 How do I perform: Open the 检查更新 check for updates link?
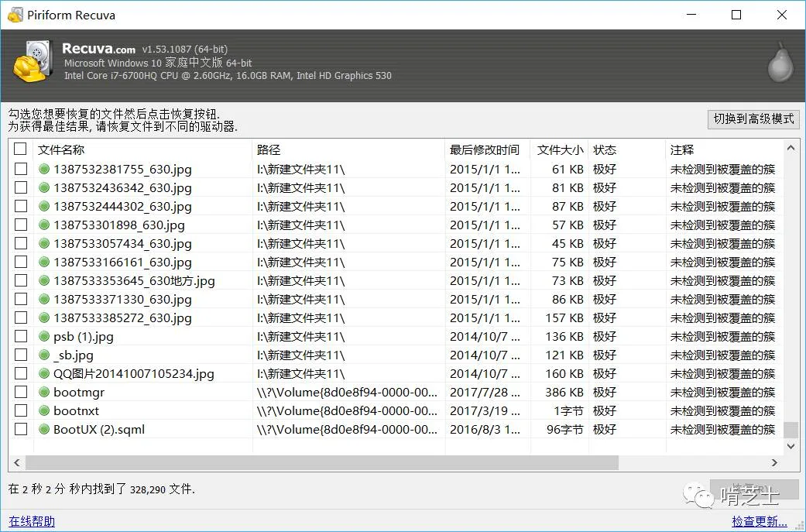pyautogui.click(x=760, y=521)
